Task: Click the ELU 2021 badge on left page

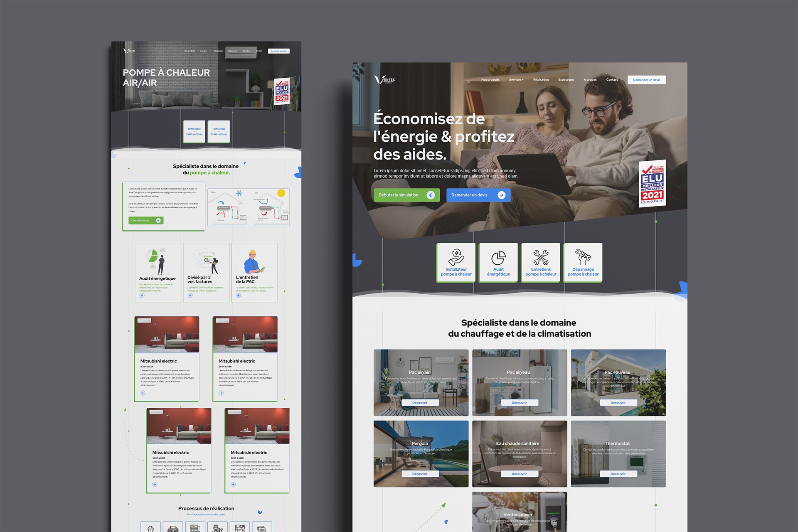Action: click(x=282, y=91)
